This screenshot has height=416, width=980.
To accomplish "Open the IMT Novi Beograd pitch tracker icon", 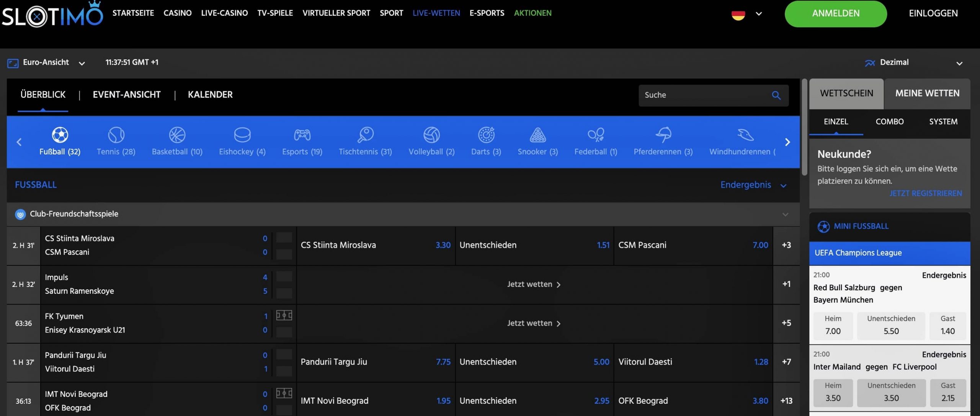I will [x=284, y=393].
